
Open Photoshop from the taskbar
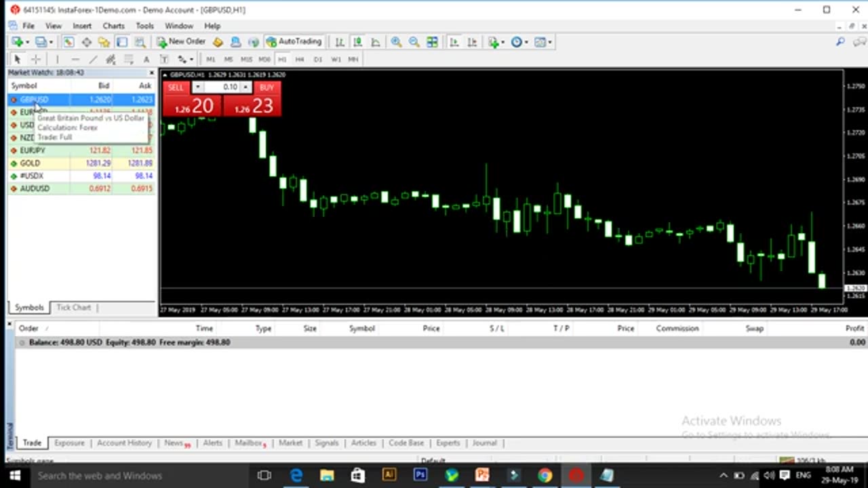420,476
